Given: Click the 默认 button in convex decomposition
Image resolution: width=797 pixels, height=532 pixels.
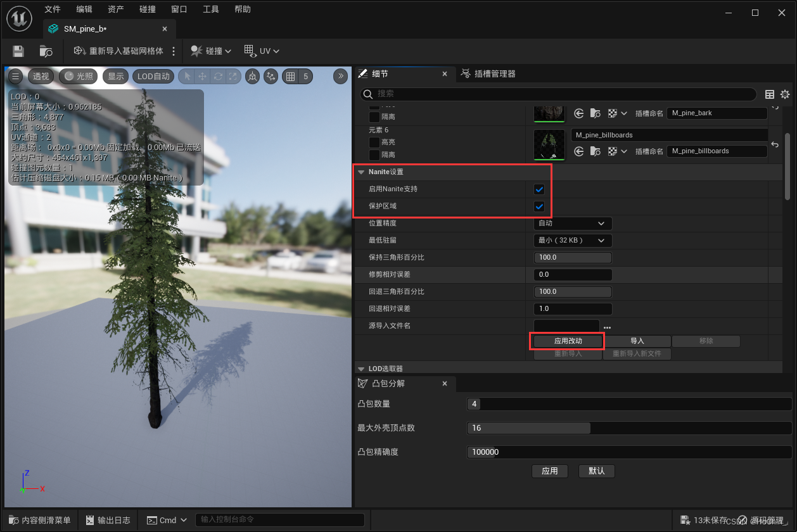Looking at the screenshot, I should [596, 471].
